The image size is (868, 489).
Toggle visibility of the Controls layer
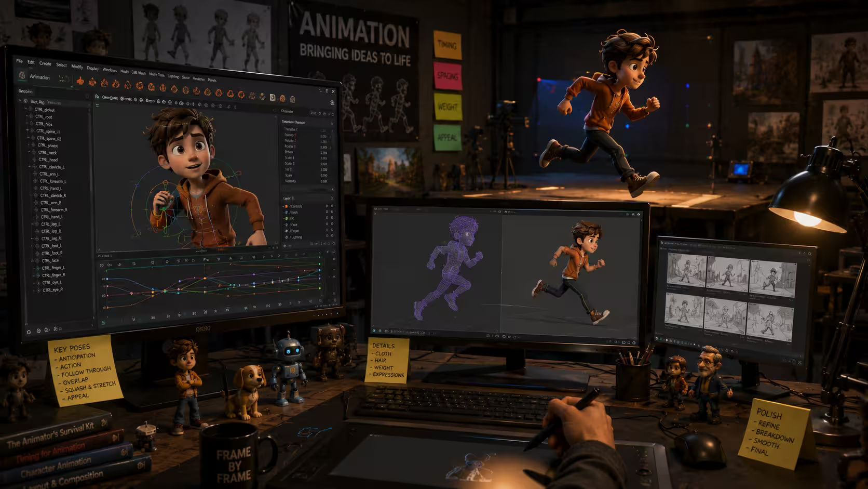click(x=327, y=206)
